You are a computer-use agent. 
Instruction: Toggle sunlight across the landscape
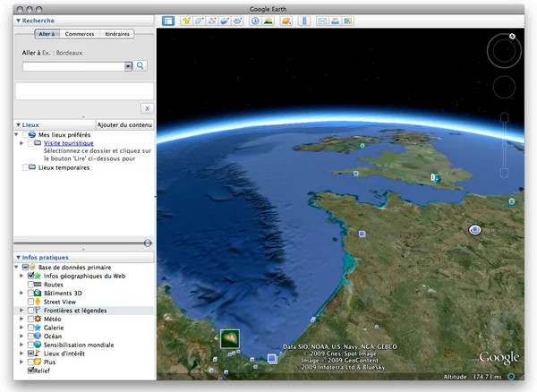pos(268,21)
